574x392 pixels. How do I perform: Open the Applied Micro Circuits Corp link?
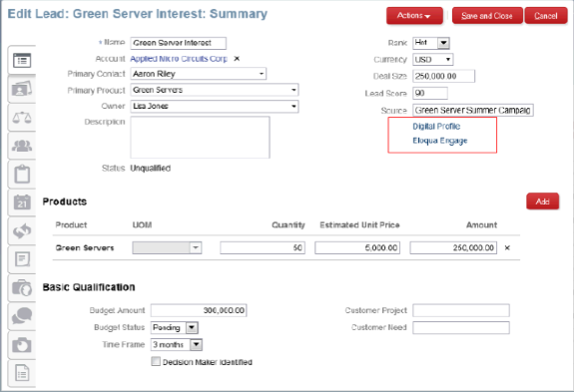coord(179,59)
